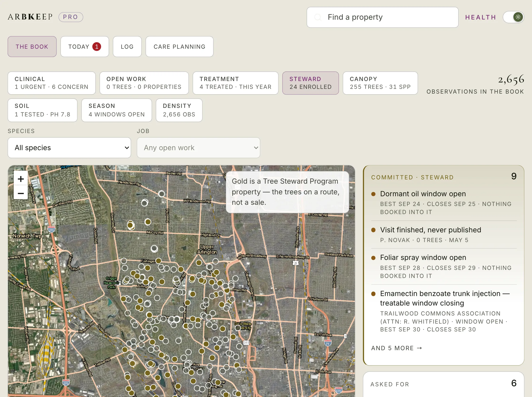The width and height of the screenshot is (532, 397).
Task: Zoom in on the map
Action: pos(21,179)
